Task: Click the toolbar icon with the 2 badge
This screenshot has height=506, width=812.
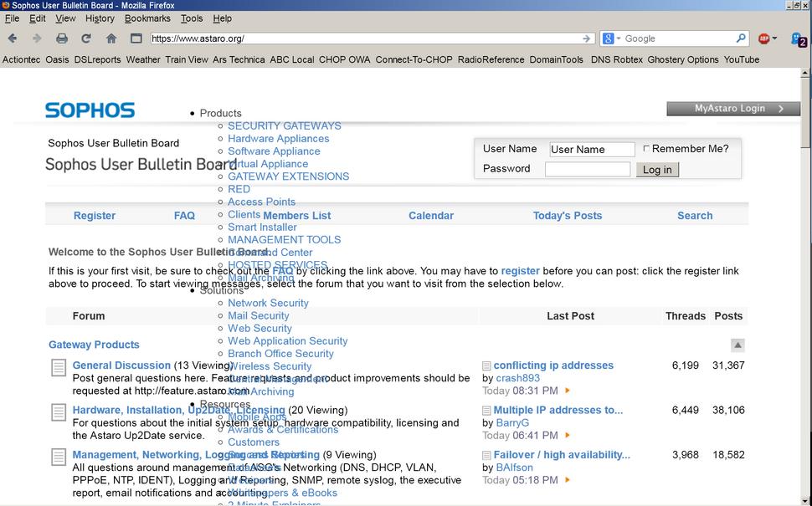Action: [x=798, y=38]
